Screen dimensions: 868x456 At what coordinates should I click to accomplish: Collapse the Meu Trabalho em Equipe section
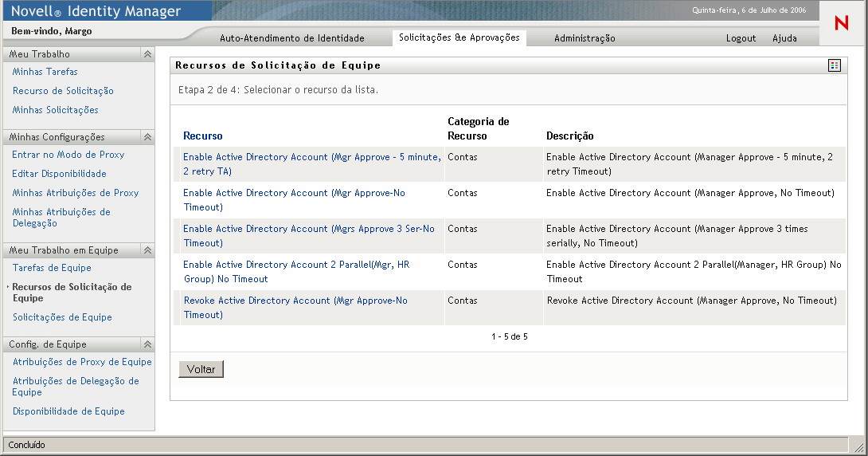[x=147, y=250]
